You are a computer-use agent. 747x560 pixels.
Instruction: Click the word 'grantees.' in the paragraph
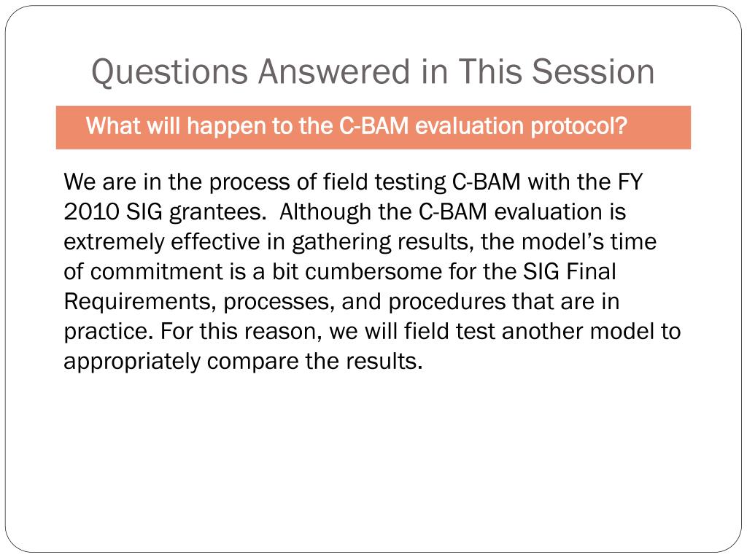pos(217,213)
